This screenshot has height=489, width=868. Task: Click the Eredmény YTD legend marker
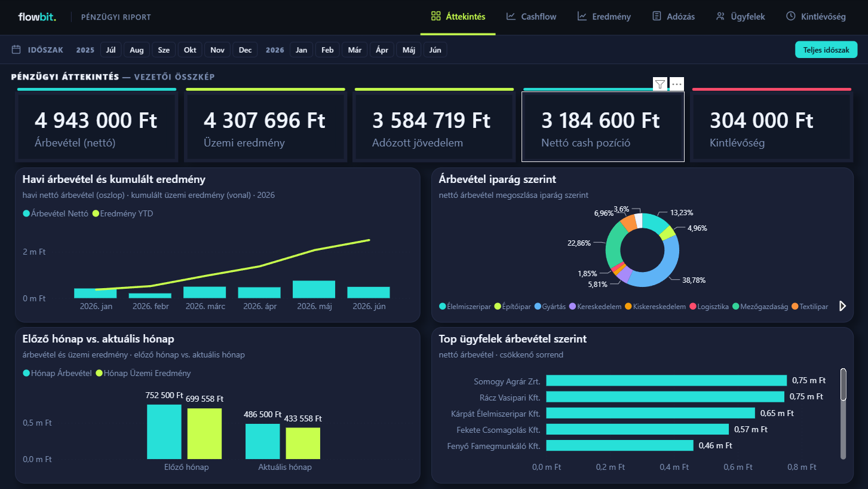(96, 213)
